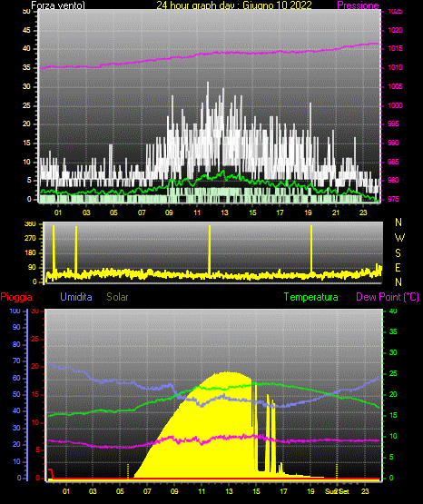
Task: Click pressure axis value 1000
Action: pos(395,105)
